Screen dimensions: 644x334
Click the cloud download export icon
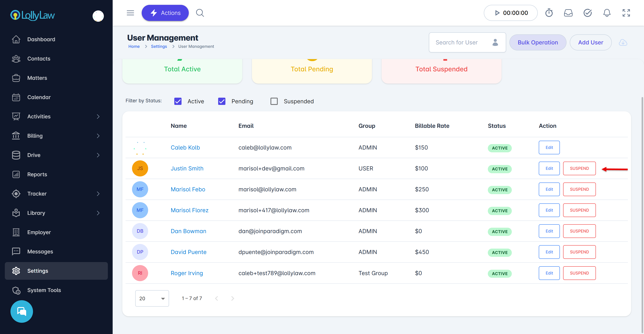pyautogui.click(x=623, y=42)
